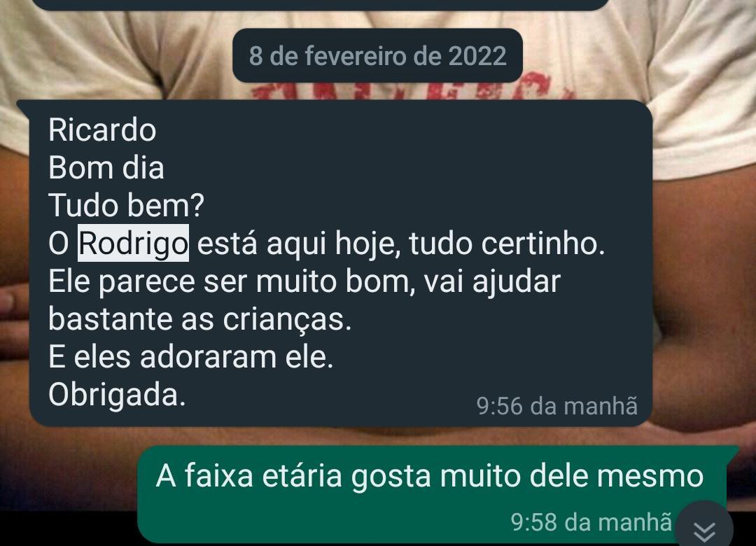Select the green sent message about faixa etária
Screen dimensions: 756x546
click(x=437, y=494)
